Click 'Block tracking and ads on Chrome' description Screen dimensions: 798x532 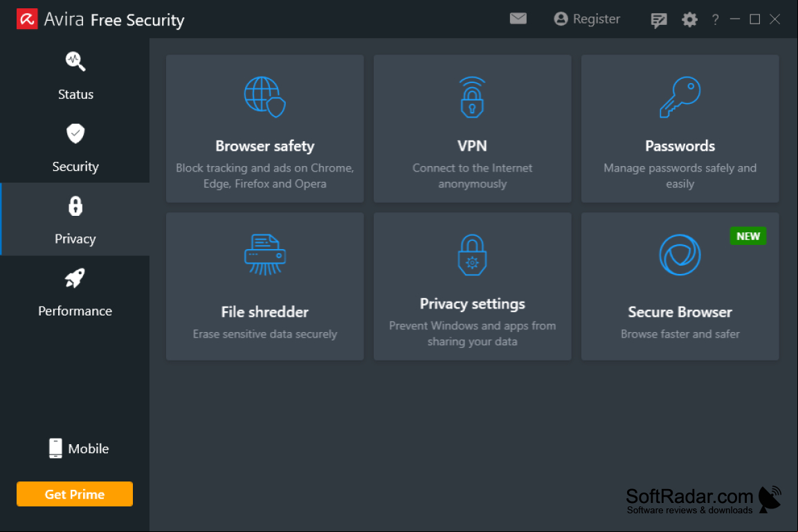click(x=264, y=176)
